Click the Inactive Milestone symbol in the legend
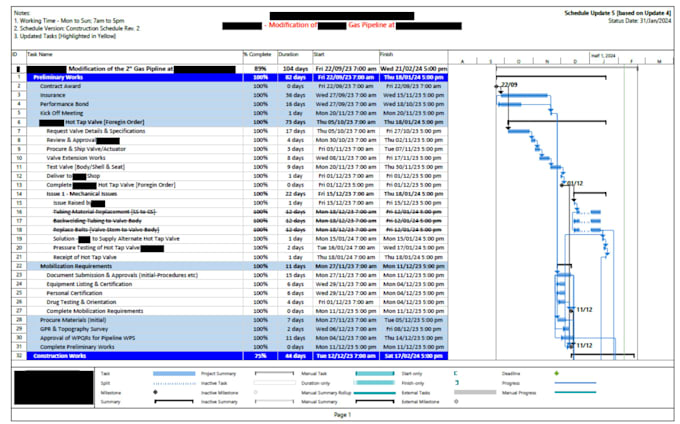Viewport: 680px width, 424px height. [x=255, y=392]
